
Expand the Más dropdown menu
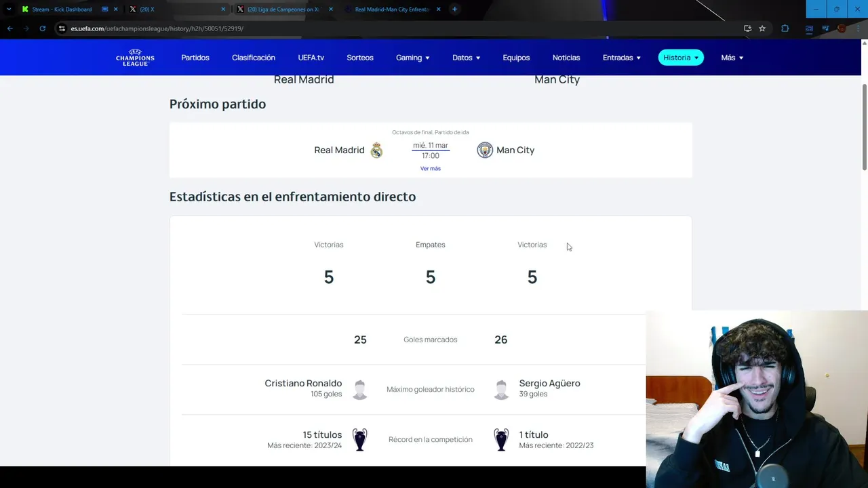click(x=732, y=58)
